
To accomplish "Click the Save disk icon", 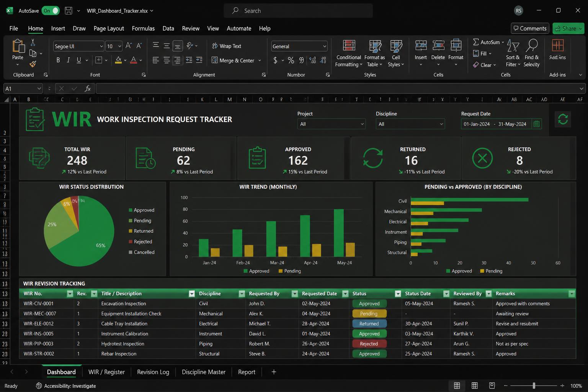I will 69,11.
